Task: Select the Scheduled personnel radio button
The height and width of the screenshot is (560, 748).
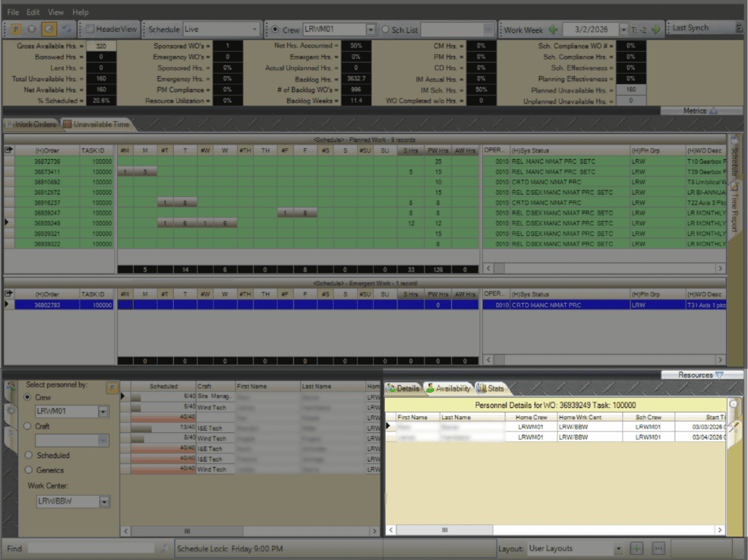Action: tap(28, 455)
